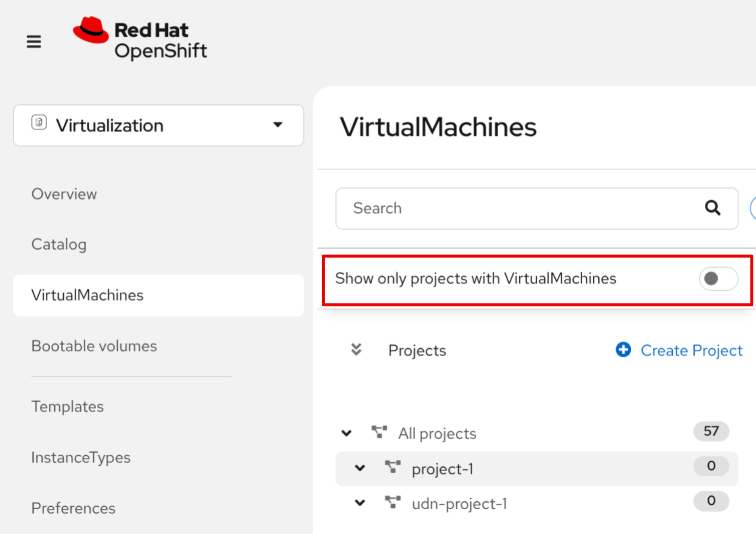
Task: Click the udn-project-1 project icon
Action: coord(393,502)
